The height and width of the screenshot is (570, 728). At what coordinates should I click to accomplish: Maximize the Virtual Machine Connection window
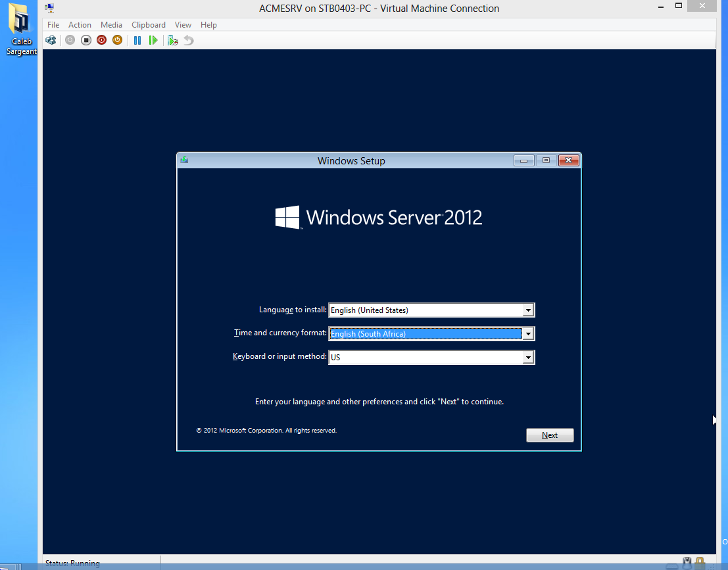(x=678, y=6)
